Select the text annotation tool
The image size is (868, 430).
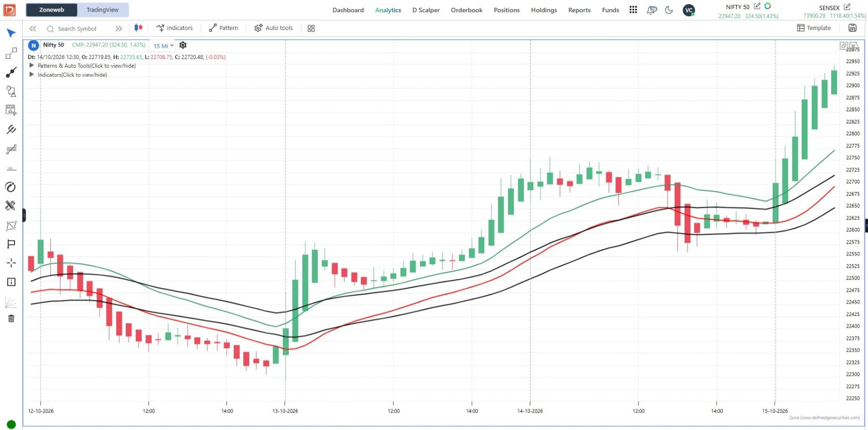pos(11,110)
